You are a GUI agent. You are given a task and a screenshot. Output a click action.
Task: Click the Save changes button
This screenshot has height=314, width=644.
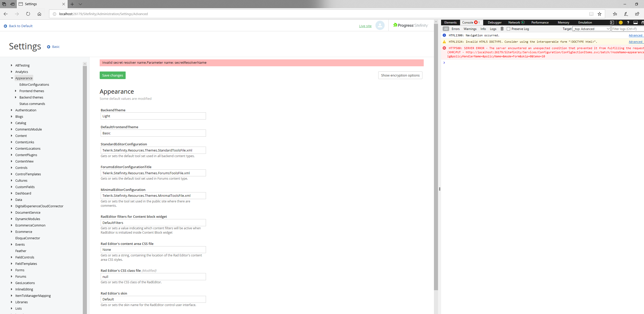pos(113,75)
